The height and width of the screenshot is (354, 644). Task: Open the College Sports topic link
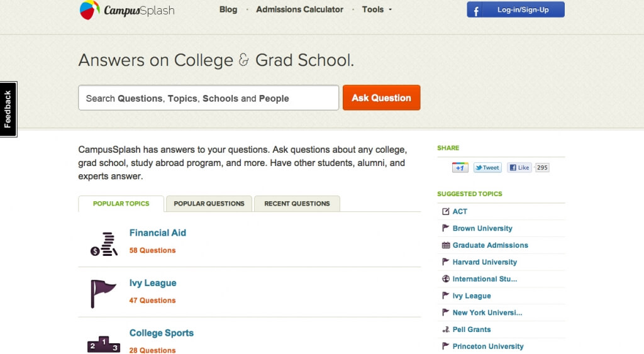162,333
